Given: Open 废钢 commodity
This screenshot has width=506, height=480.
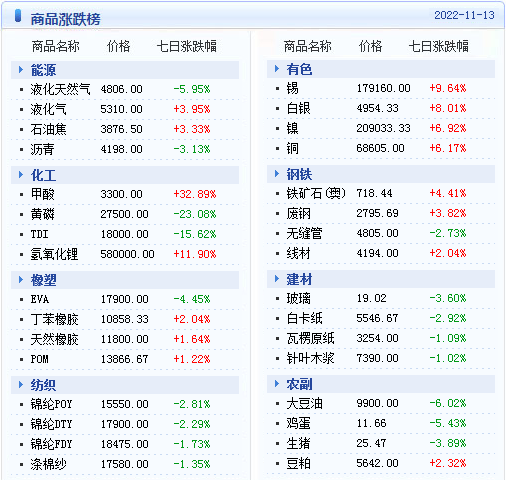Looking at the screenshot, I should [x=298, y=213].
